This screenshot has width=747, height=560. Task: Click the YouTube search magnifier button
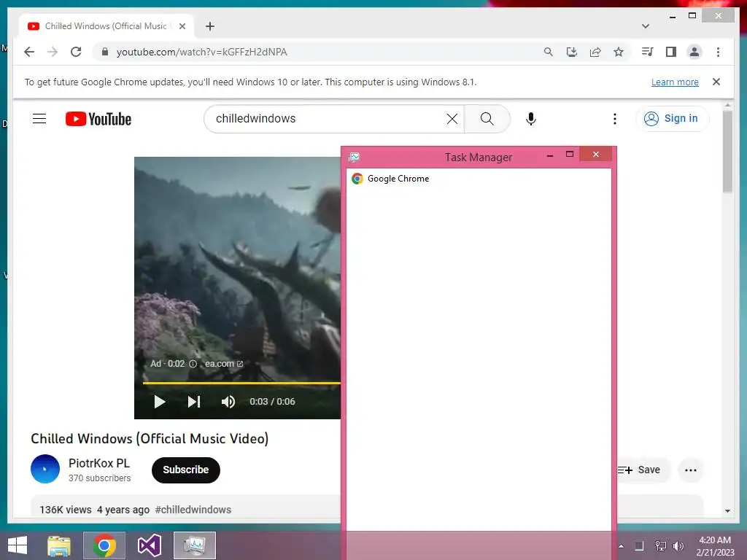tap(487, 119)
